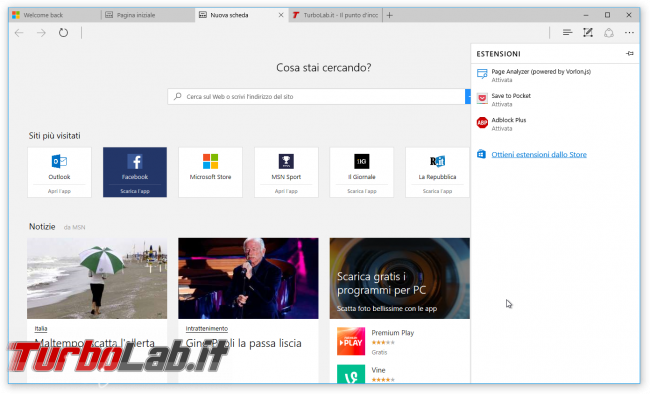Click the web search address field
This screenshot has height=394, width=650.
point(317,96)
